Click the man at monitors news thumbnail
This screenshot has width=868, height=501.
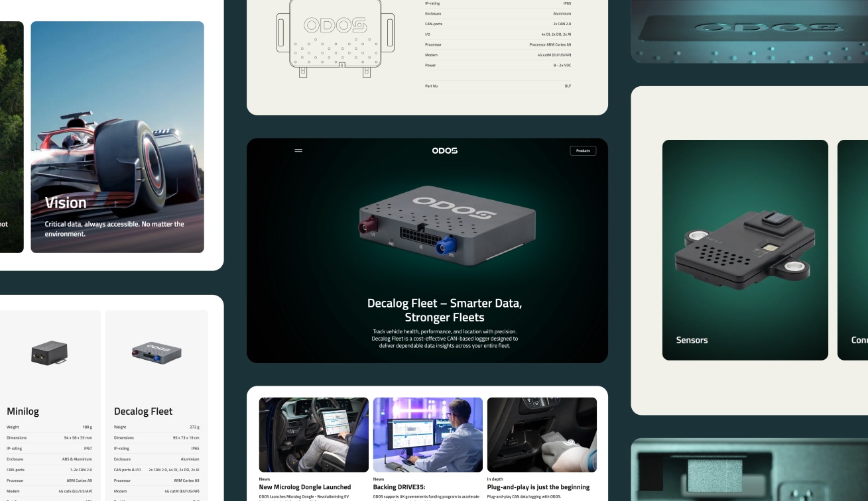tap(428, 435)
